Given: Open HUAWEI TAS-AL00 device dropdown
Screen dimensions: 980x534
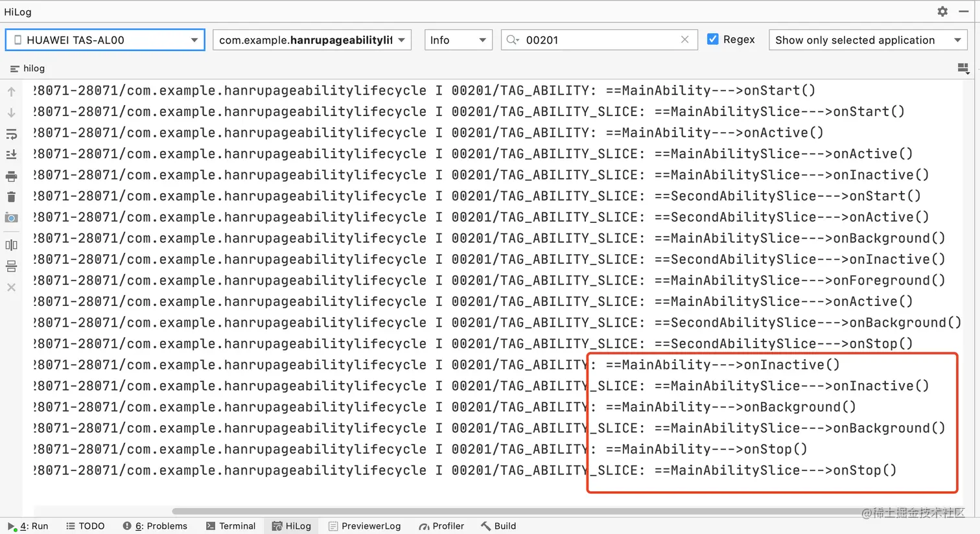Looking at the screenshot, I should (x=105, y=40).
